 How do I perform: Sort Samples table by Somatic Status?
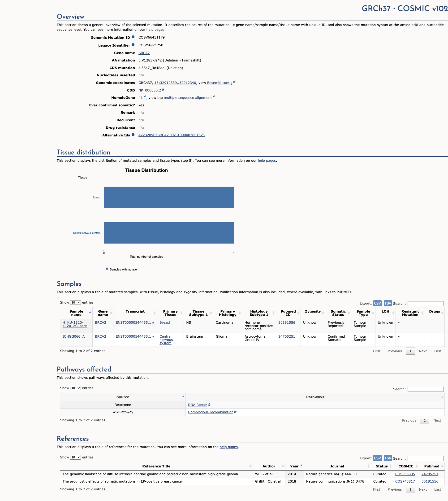tap(338, 313)
